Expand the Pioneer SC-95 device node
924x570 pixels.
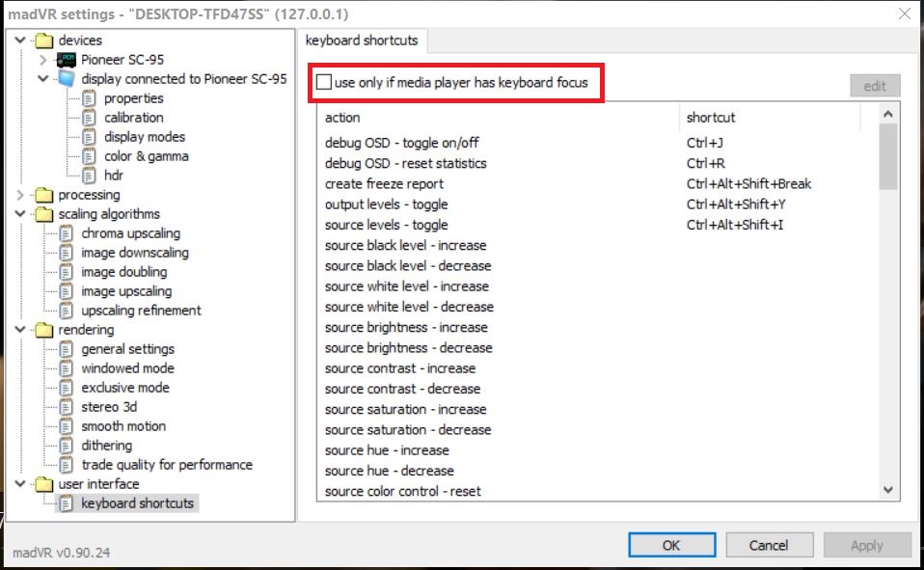43,60
